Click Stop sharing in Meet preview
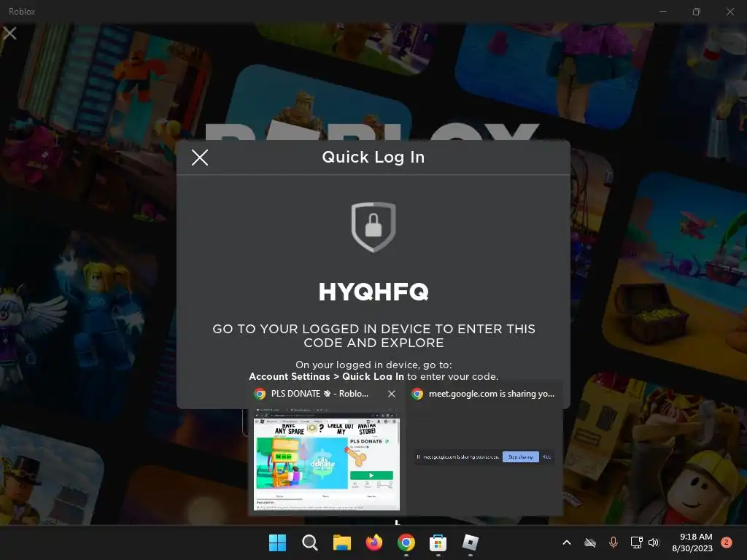Image resolution: width=747 pixels, height=560 pixels. pos(521,456)
